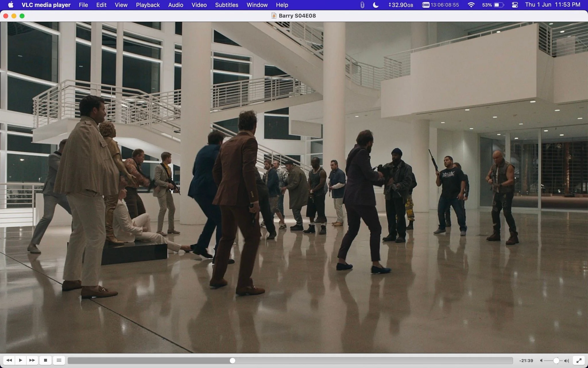Open the Apple menu

(x=11, y=5)
